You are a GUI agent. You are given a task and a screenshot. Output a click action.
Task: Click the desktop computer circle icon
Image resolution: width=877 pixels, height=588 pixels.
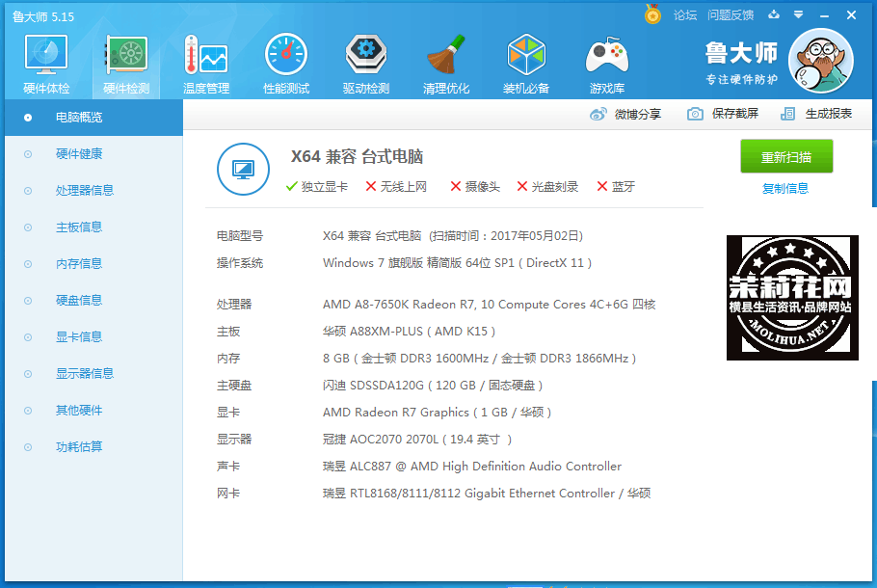click(243, 169)
